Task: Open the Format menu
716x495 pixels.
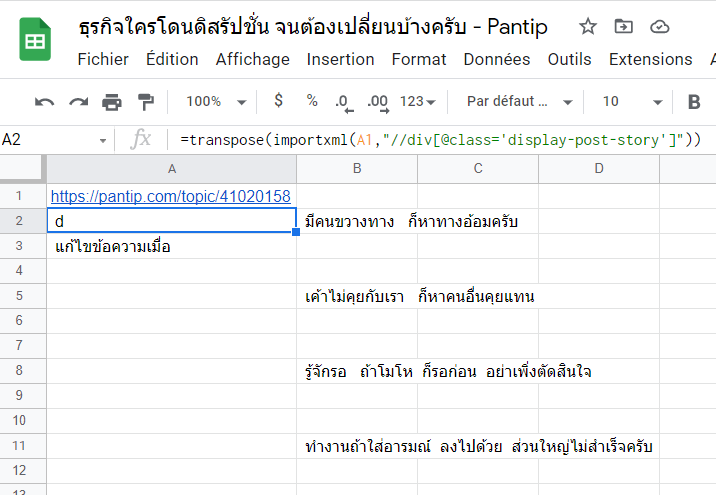Action: (x=419, y=59)
